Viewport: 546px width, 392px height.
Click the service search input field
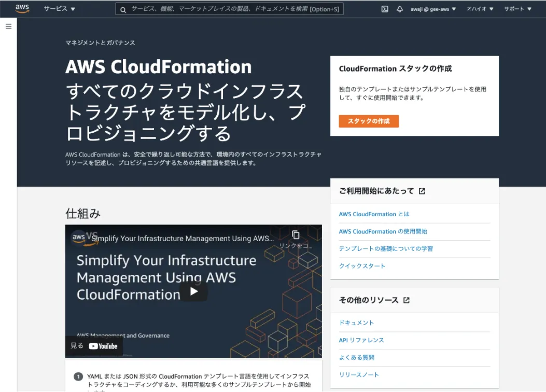click(x=230, y=9)
